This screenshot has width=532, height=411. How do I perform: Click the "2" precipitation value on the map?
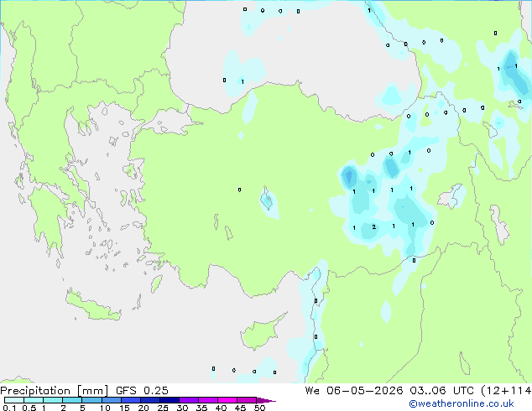point(374,226)
